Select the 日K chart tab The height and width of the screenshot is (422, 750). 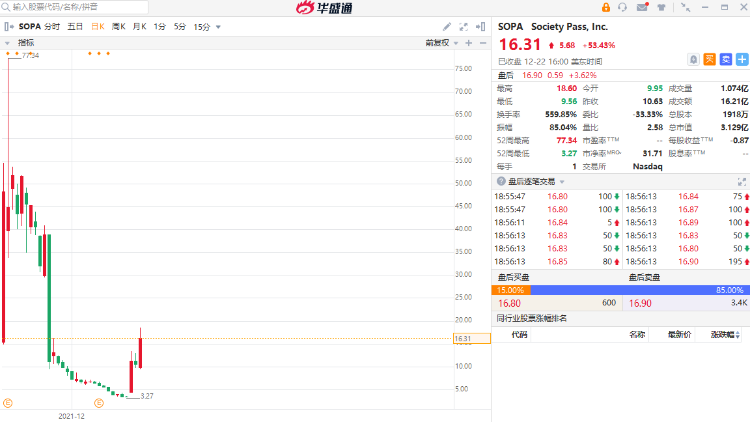coord(98,27)
